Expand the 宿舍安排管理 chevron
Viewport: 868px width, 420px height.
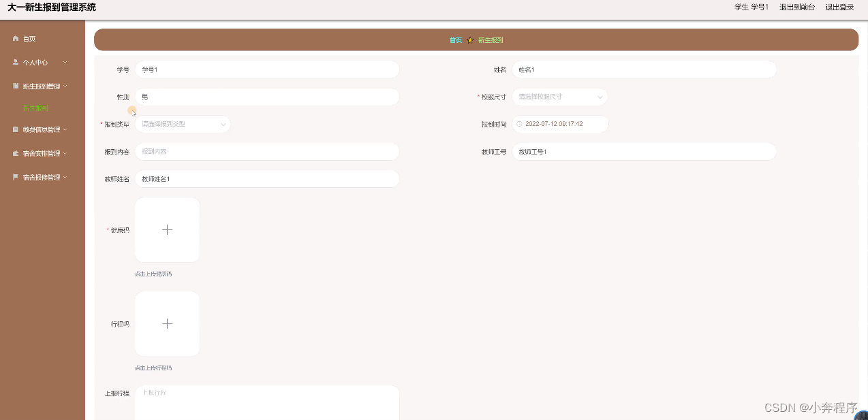[65, 153]
